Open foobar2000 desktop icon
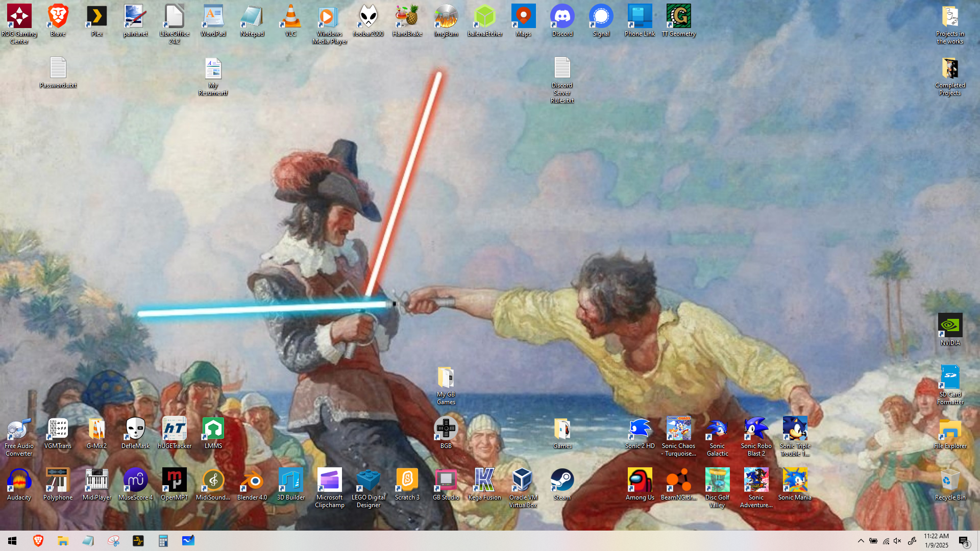980x551 pixels. (368, 20)
